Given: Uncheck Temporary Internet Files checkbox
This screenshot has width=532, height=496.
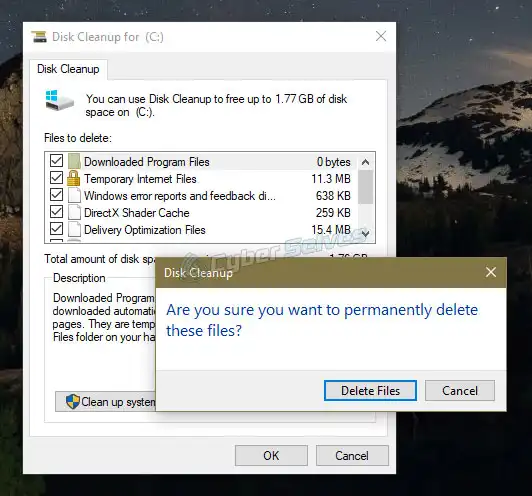Looking at the screenshot, I should (56, 178).
